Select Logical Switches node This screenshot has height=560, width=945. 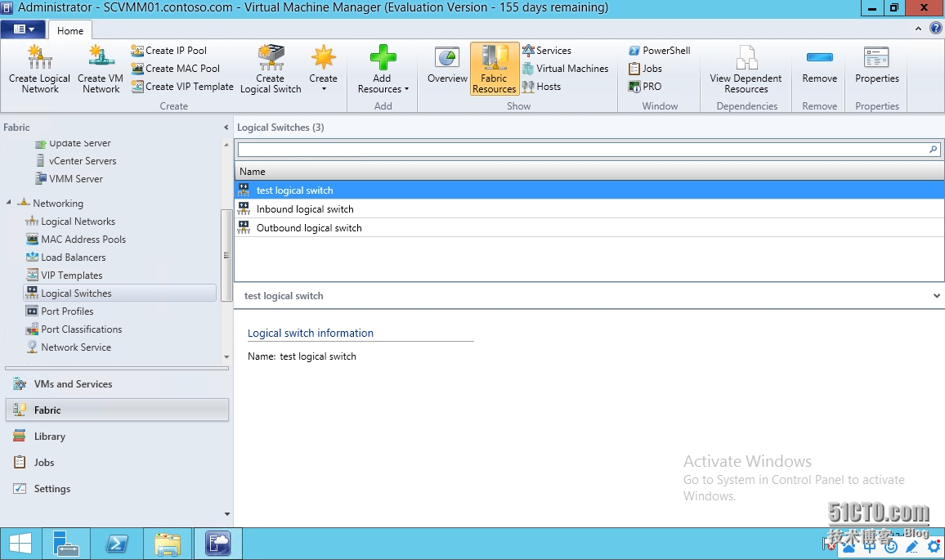[119, 293]
